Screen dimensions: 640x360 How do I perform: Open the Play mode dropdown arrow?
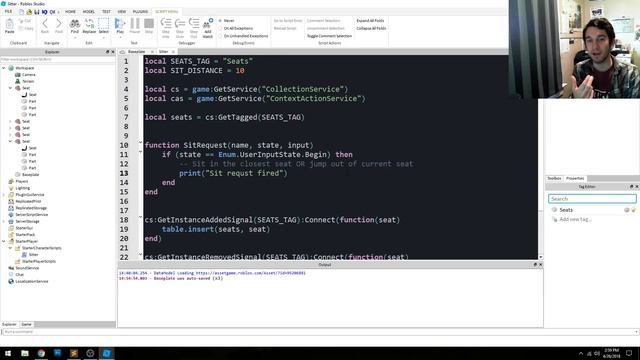(120, 38)
